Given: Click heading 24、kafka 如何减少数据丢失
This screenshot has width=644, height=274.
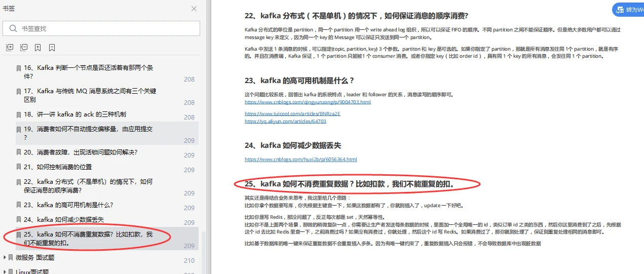Looking at the screenshot, I should tap(293, 145).
